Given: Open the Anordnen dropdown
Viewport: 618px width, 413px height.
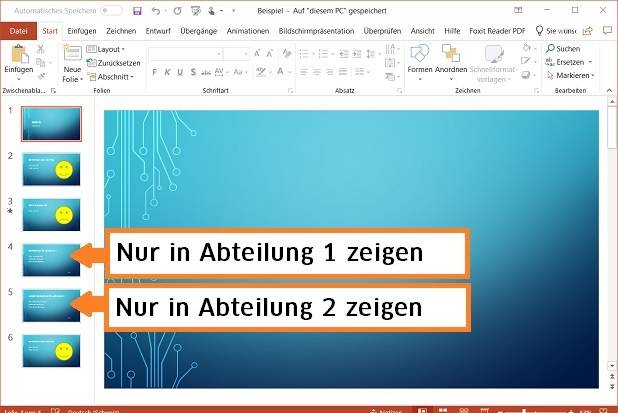Looking at the screenshot, I should click(451, 62).
